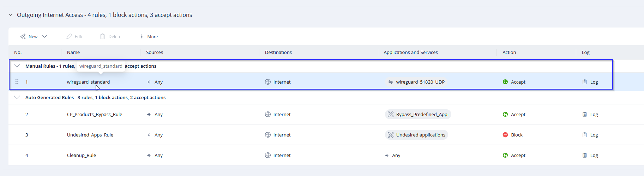Open the More actions menu
The width and height of the screenshot is (644, 176).
(x=149, y=36)
